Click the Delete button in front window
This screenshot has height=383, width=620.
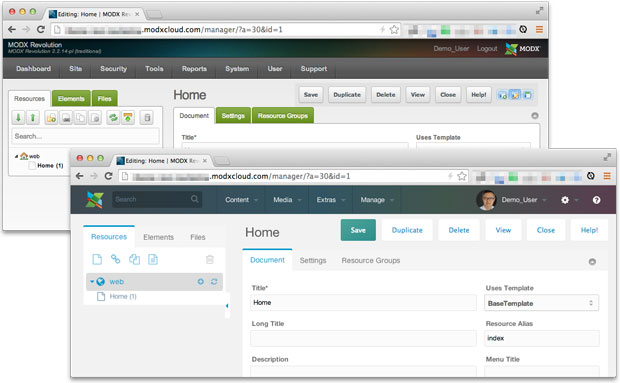[x=459, y=230]
